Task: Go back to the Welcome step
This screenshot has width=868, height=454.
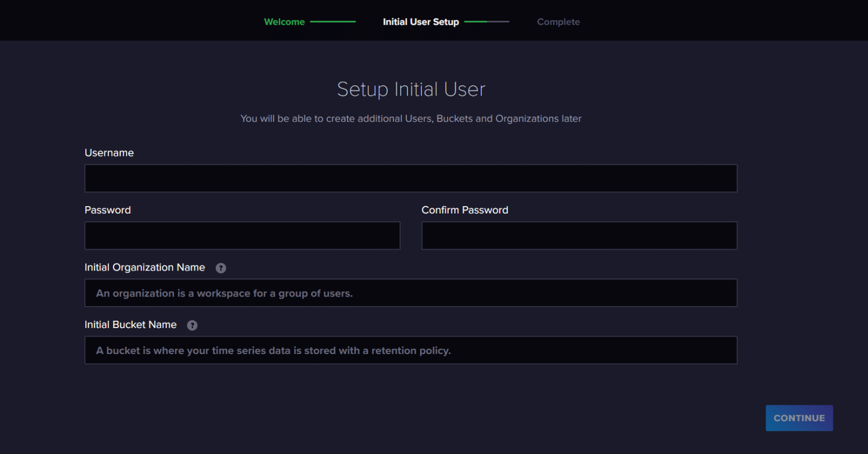Action: (x=284, y=22)
